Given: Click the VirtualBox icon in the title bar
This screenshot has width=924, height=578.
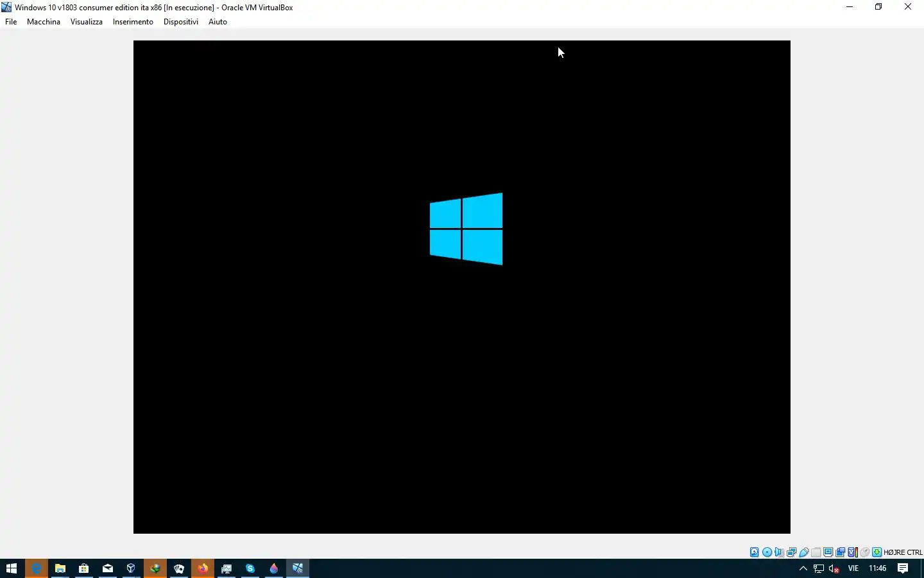Looking at the screenshot, I should (6, 7).
